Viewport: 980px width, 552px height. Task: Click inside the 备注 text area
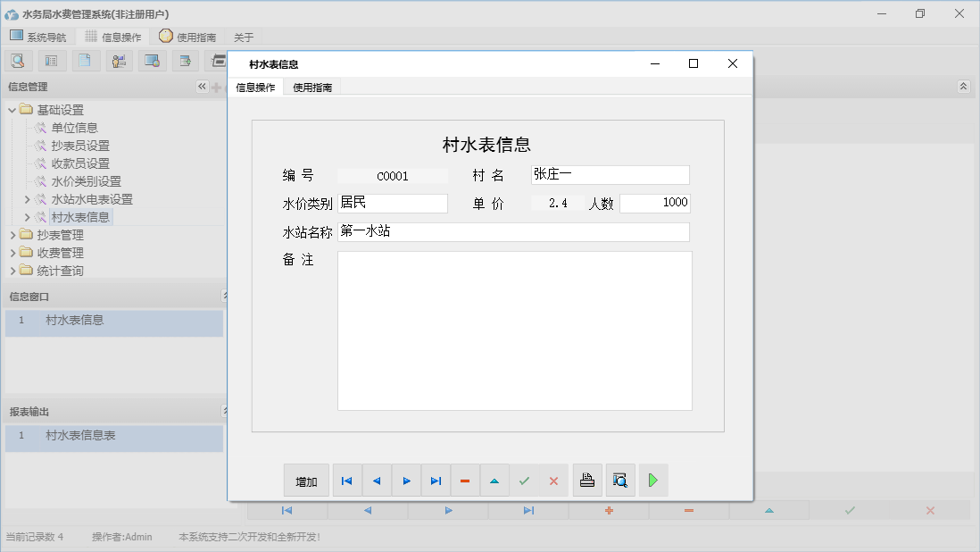(x=515, y=330)
